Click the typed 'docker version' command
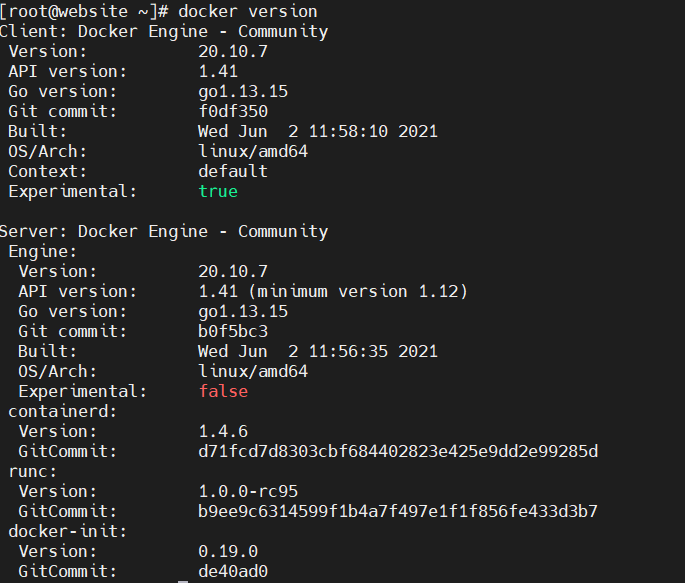 [248, 11]
